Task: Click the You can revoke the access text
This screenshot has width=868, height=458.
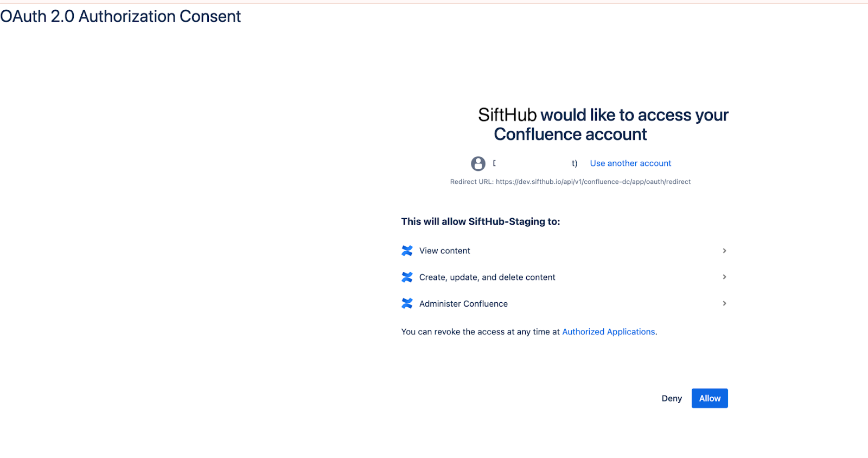Action: (480, 332)
